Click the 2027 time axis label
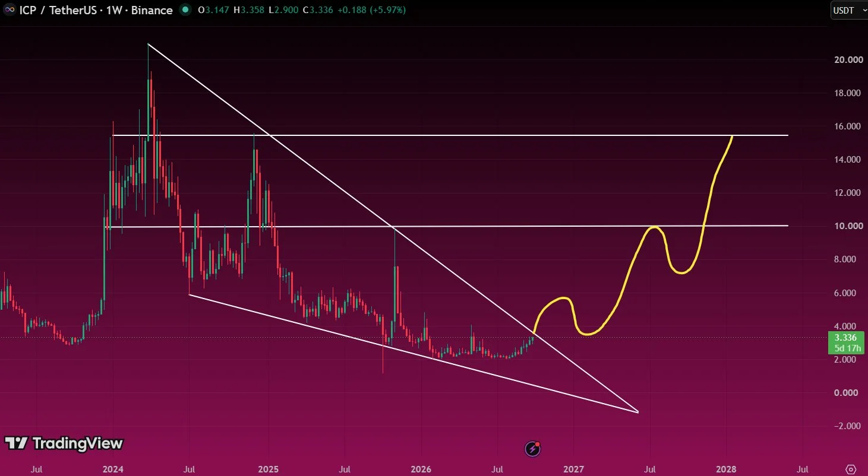 tap(574, 469)
